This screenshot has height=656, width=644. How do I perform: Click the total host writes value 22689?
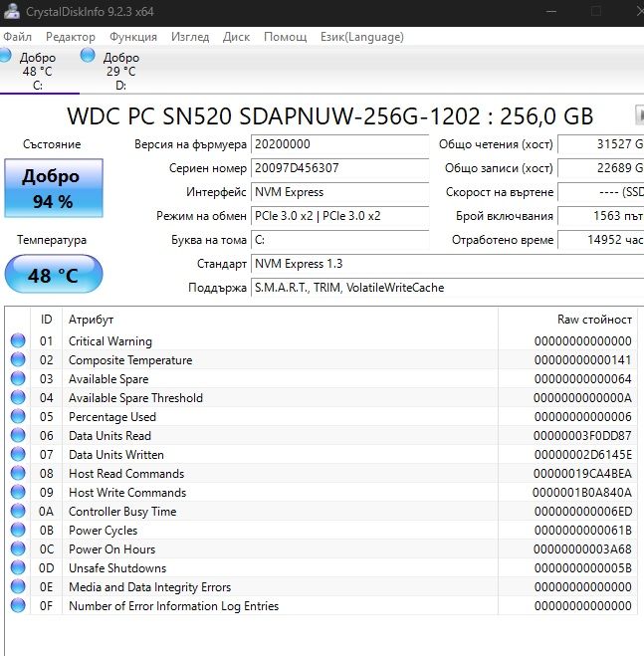pos(601,168)
